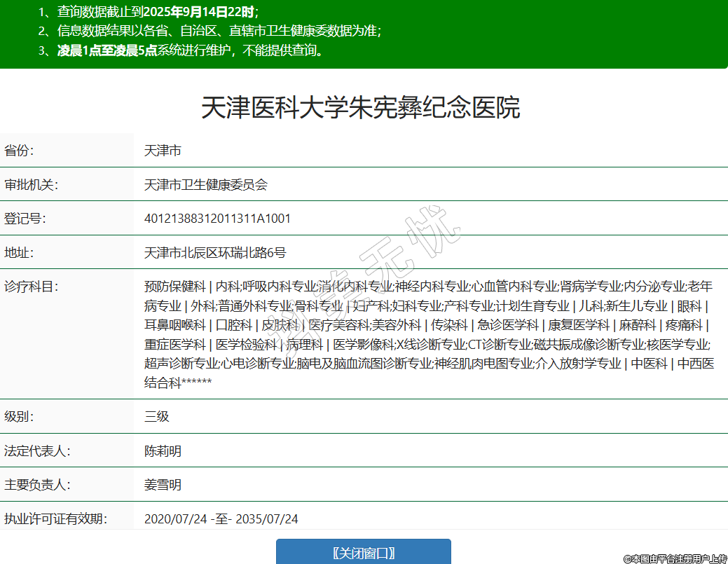Click the 地址 field label
This screenshot has height=564, width=728.
[x=19, y=252]
